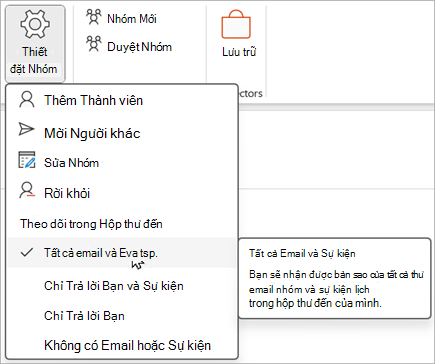Click the person icon beside Thêm Thành viên
Image resolution: width=435 pixels, height=364 pixels.
(27, 100)
